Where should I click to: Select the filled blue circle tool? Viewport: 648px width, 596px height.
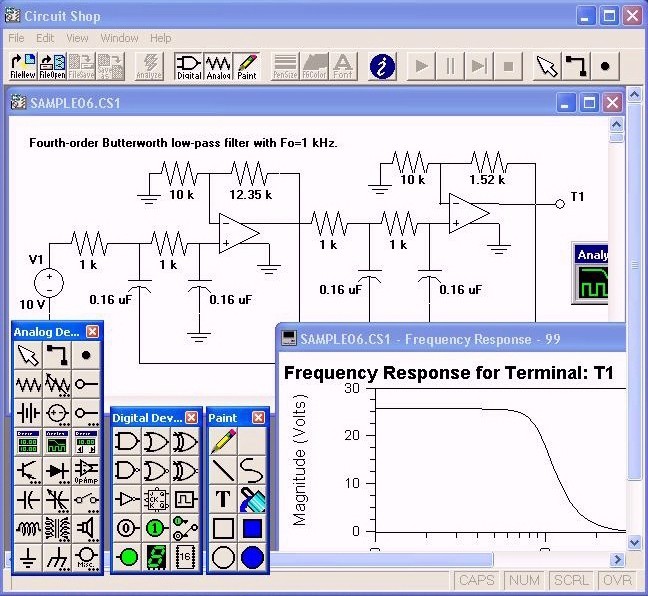(252, 557)
